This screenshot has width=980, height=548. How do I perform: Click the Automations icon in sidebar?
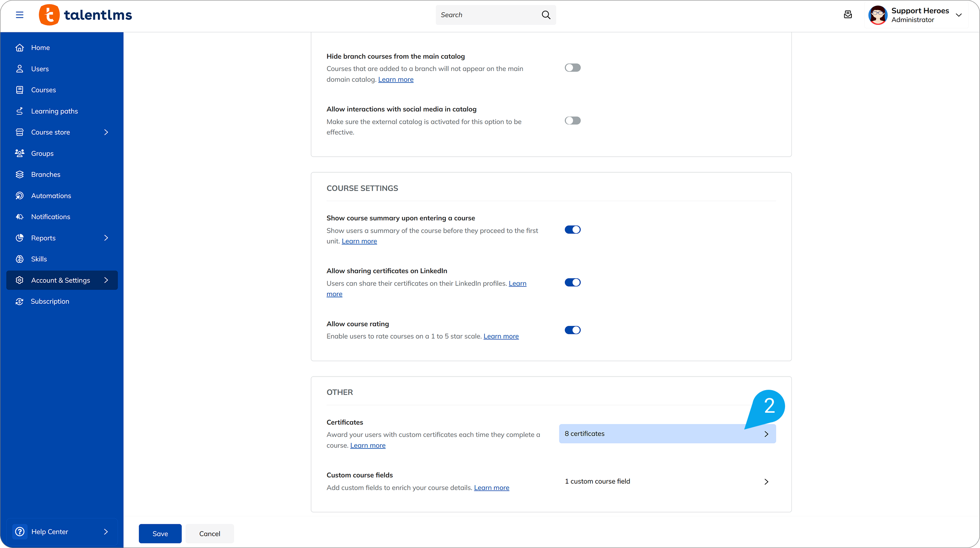coord(20,196)
